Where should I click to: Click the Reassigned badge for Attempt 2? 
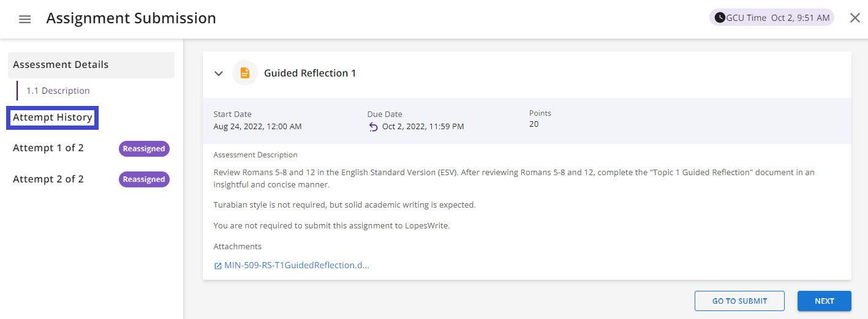click(x=144, y=179)
